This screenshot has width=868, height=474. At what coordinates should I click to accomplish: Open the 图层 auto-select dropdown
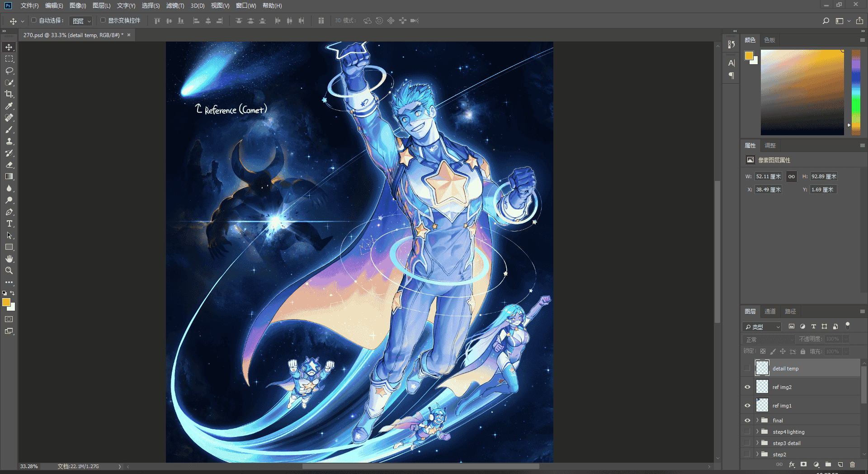(x=81, y=21)
